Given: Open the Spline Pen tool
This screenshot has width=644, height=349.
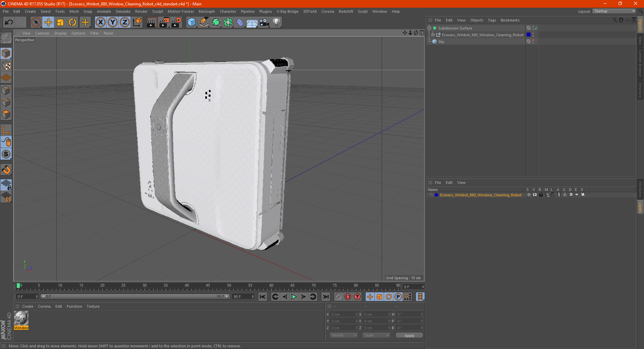Looking at the screenshot, I should tap(204, 22).
